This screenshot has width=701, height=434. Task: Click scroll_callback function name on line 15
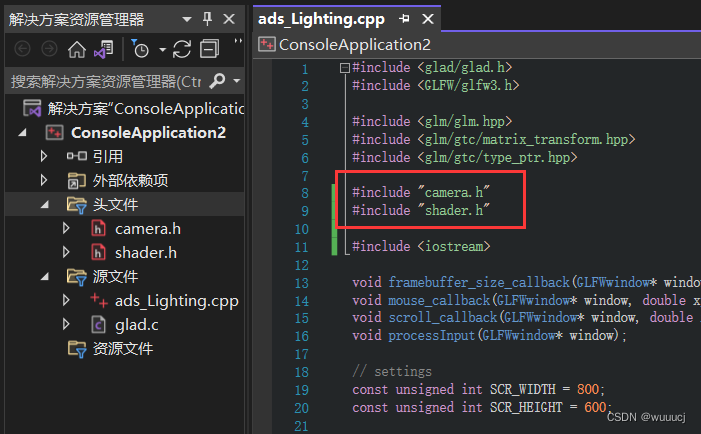[x=443, y=318]
